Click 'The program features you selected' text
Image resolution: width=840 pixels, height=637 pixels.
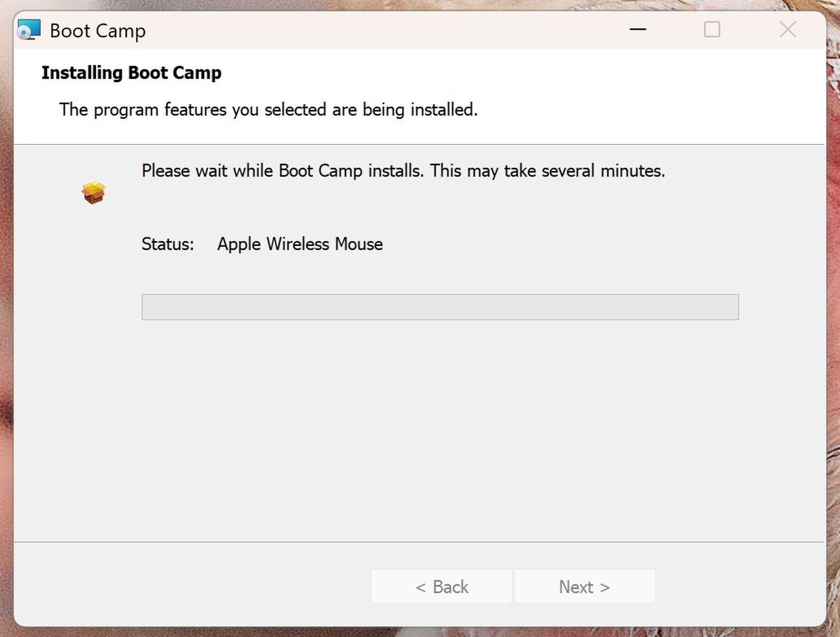click(x=193, y=109)
